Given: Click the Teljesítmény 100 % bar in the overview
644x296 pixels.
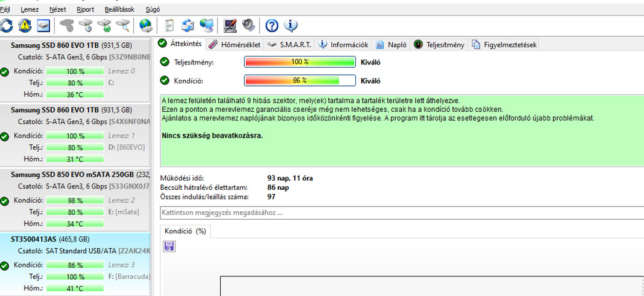Looking at the screenshot, I should (300, 62).
